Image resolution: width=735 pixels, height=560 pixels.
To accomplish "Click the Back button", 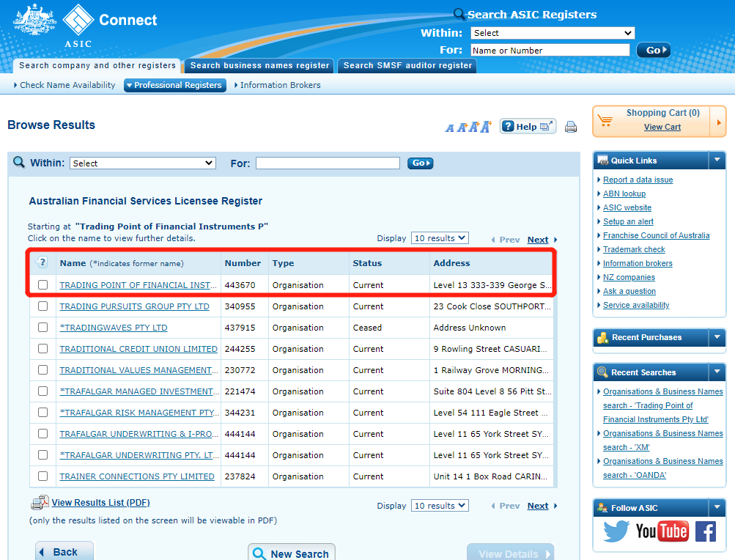I will (64, 551).
